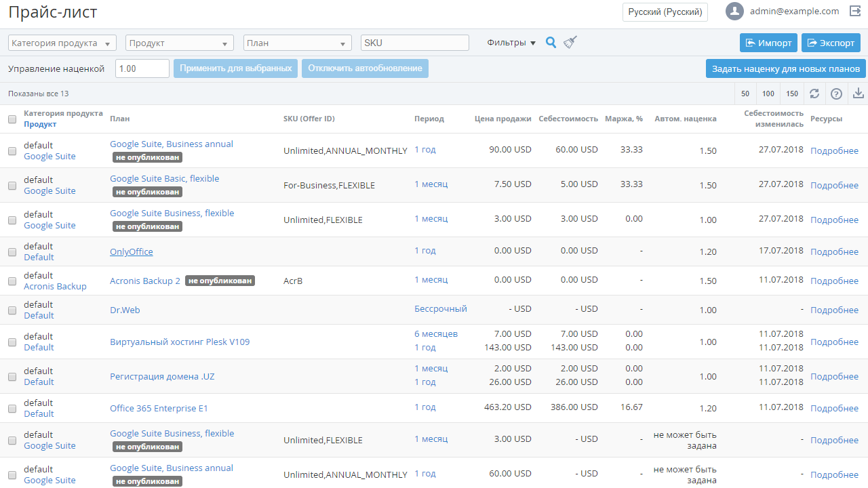Open Подробнее for Office 365 Enterprise E1
The height and width of the screenshot is (488, 868).
(834, 408)
